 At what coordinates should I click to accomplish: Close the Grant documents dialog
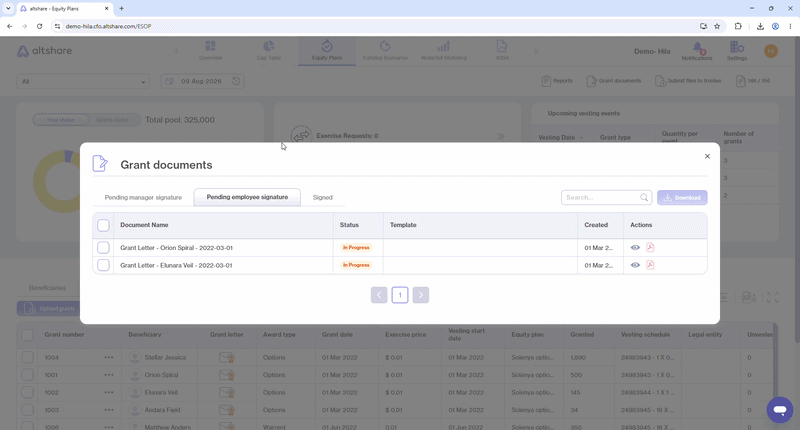[707, 156]
